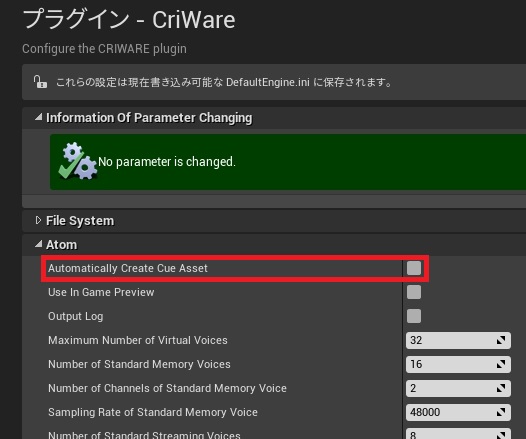Enable Automatically Create Cue Asset checkbox
Image resolution: width=526 pixels, height=439 pixels.
[414, 268]
